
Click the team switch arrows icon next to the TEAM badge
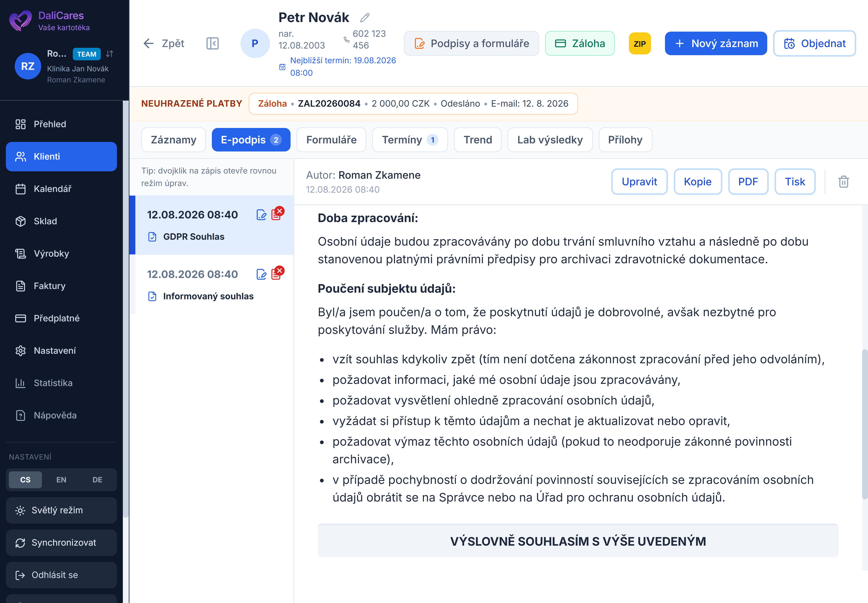tap(110, 54)
